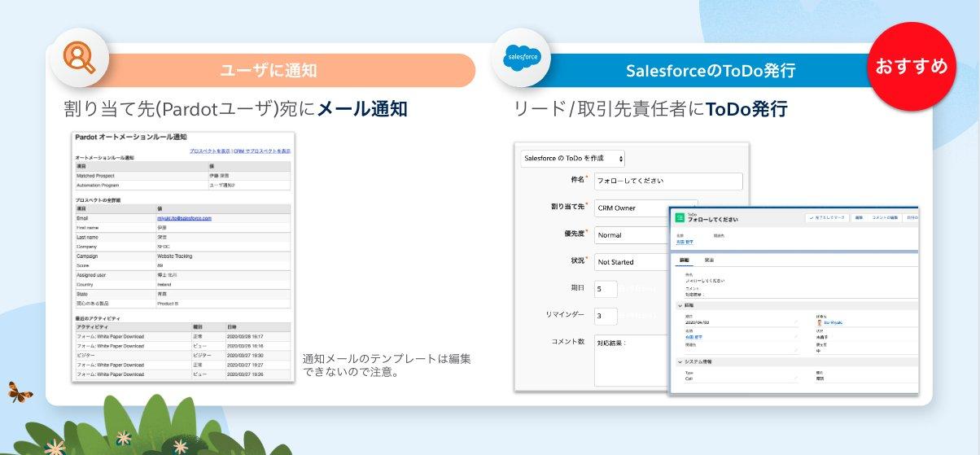Switch to the 詳細 tab
Image resolution: width=980 pixels, height=455 pixels.
pos(685,260)
